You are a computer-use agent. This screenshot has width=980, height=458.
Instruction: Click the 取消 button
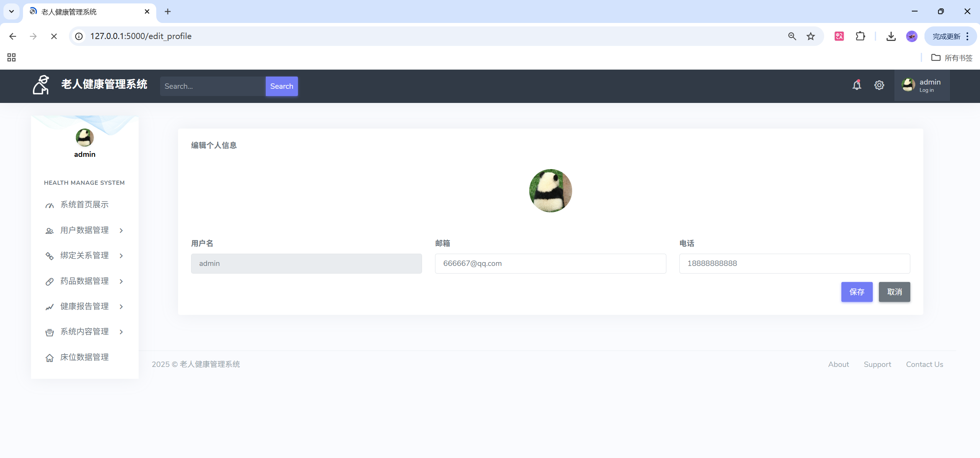pyautogui.click(x=894, y=292)
